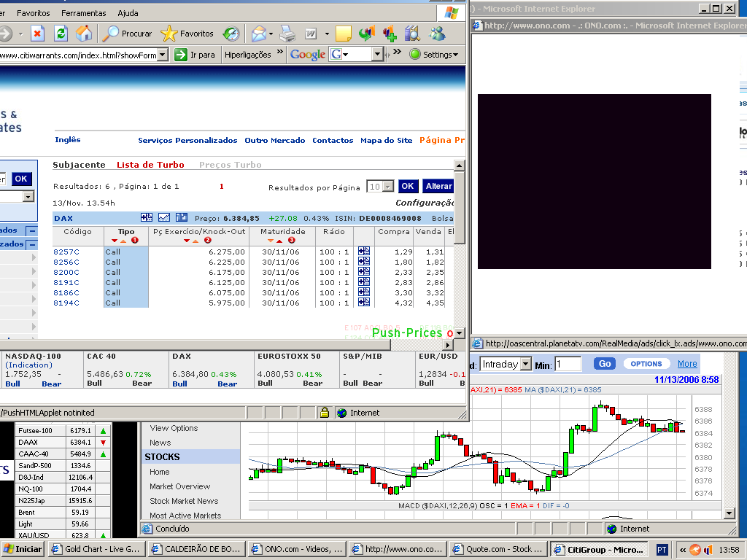Open the Google toolbar search dropdown
Viewport: 747px width, 560px height.
point(377,55)
